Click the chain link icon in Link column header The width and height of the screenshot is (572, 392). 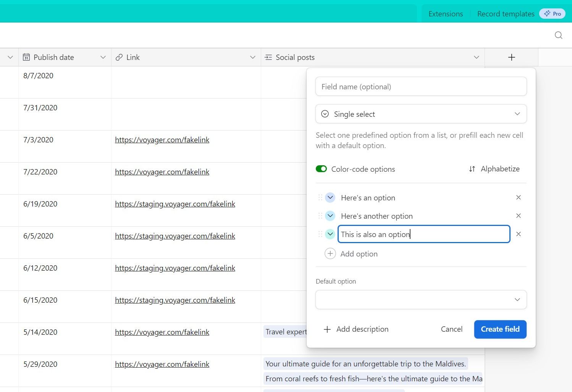coord(118,57)
